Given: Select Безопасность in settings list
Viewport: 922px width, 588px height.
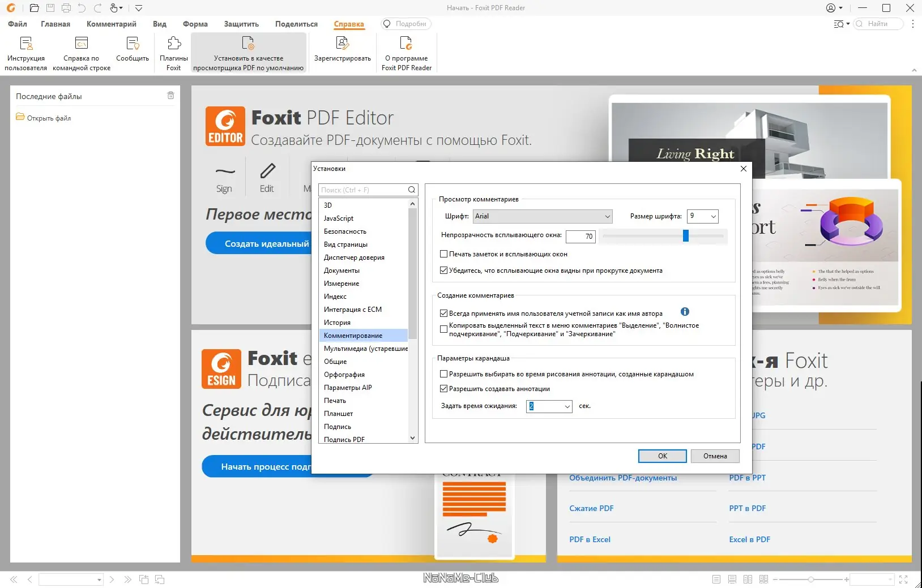Looking at the screenshot, I should coord(345,231).
